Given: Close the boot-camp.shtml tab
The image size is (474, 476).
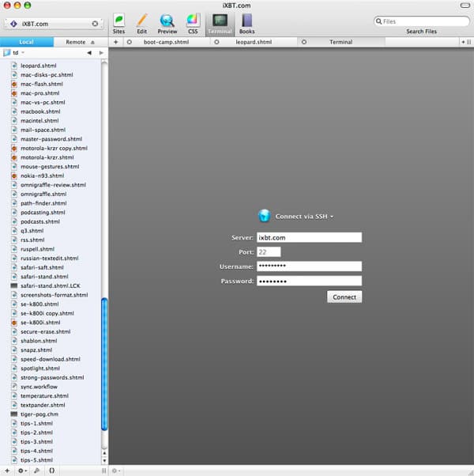Looking at the screenshot, I should (130, 42).
